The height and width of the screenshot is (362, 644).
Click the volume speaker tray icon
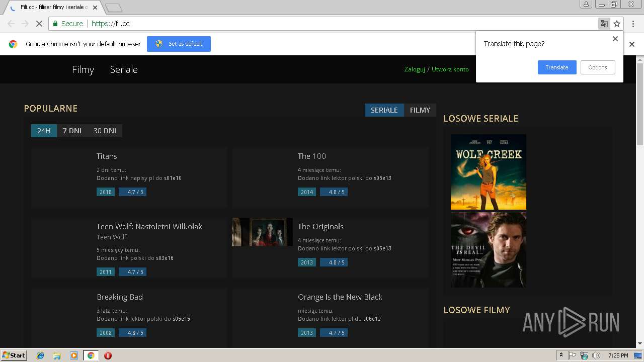coord(596,355)
